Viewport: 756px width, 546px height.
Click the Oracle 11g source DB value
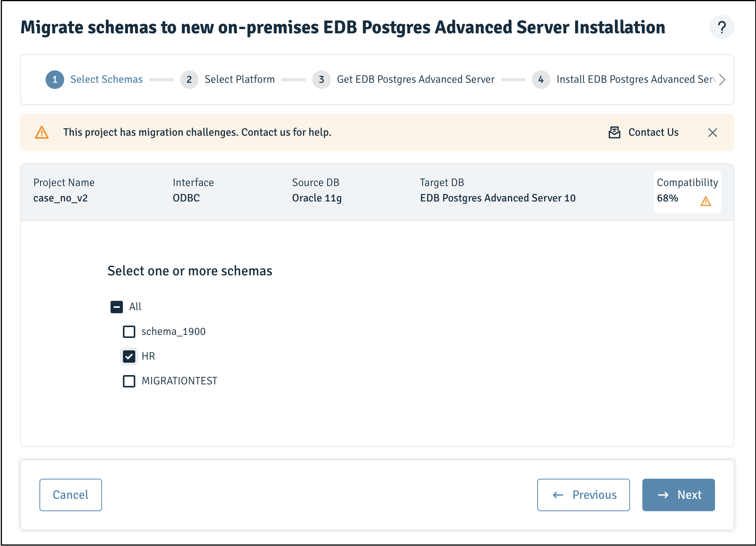click(x=317, y=198)
